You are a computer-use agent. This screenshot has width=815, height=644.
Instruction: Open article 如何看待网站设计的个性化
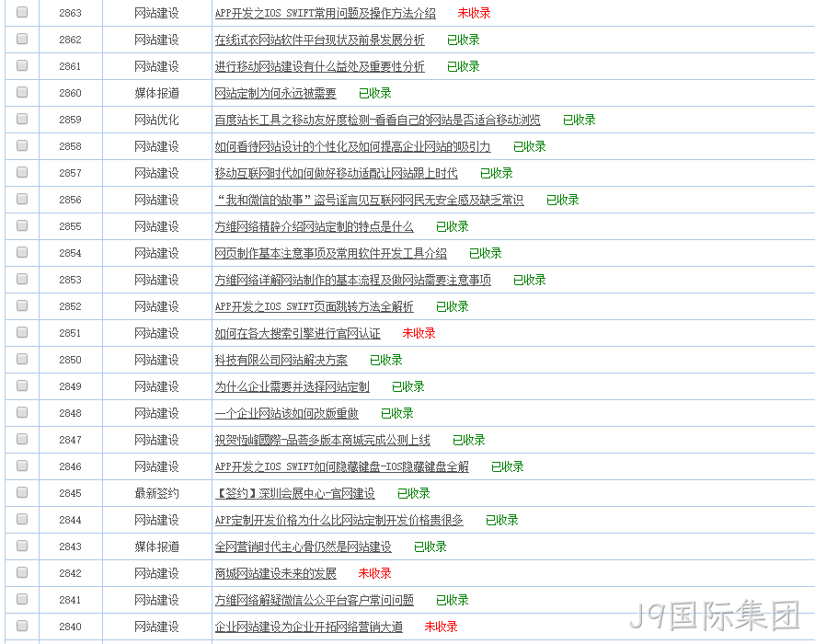coord(352,146)
